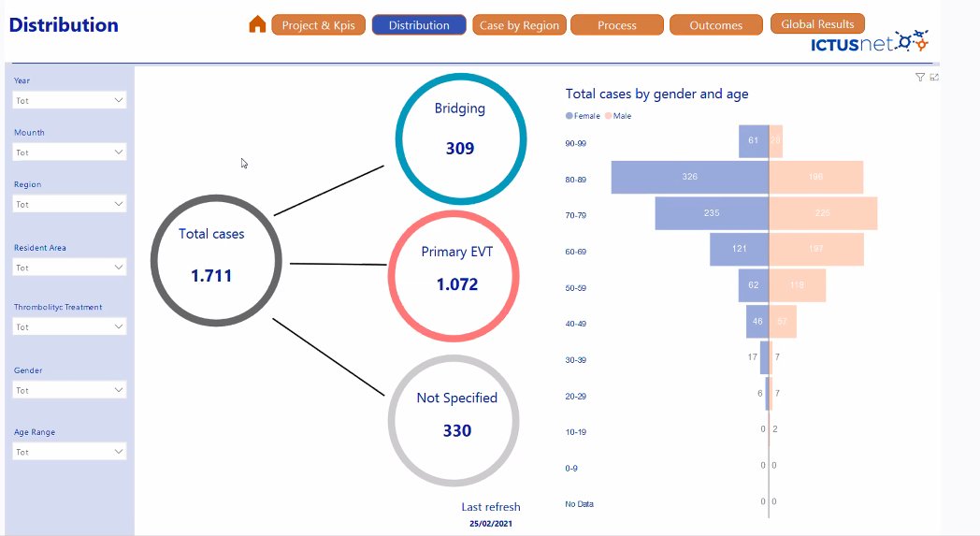Select female 80-89 bar with 326
Screen dimensions: 980x536
(x=689, y=177)
